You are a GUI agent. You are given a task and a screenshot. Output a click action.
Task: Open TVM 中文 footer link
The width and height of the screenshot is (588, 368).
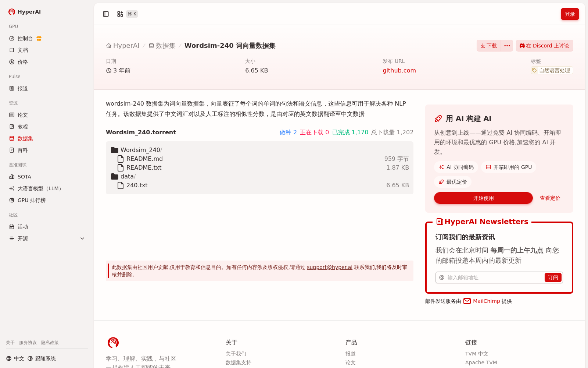477,354
